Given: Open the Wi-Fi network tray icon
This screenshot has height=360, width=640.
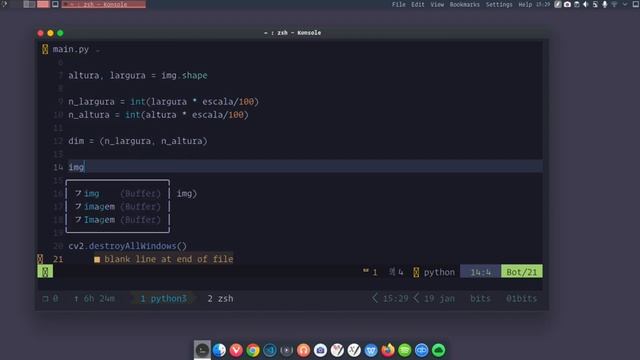Looking at the screenshot, I should tap(614, 4).
